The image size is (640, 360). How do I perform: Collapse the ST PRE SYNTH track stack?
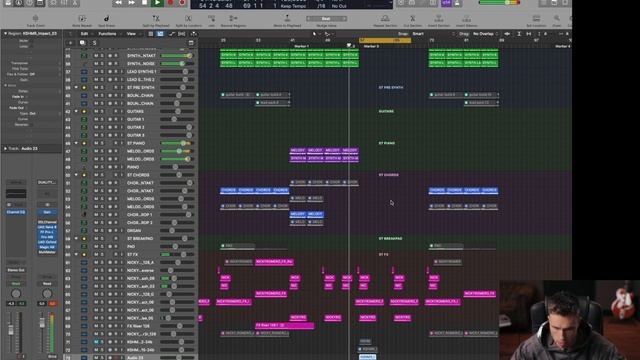(x=76, y=87)
